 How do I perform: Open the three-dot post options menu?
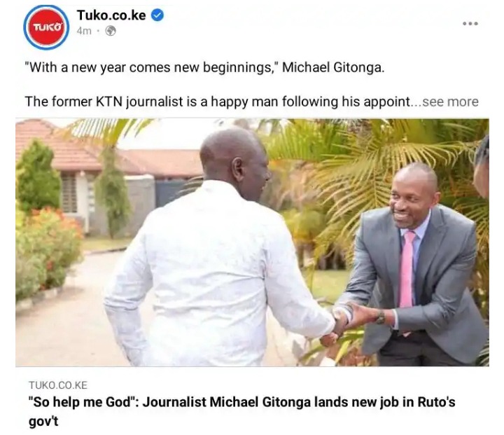click(x=470, y=24)
